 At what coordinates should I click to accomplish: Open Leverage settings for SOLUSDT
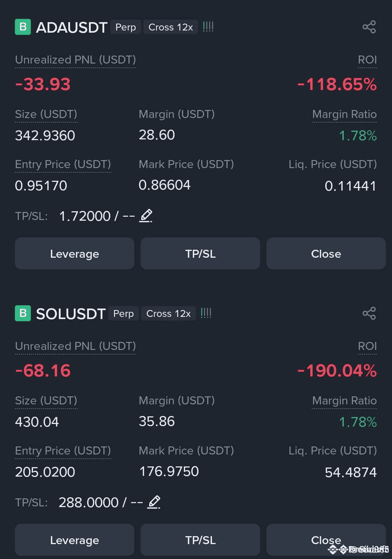74,540
